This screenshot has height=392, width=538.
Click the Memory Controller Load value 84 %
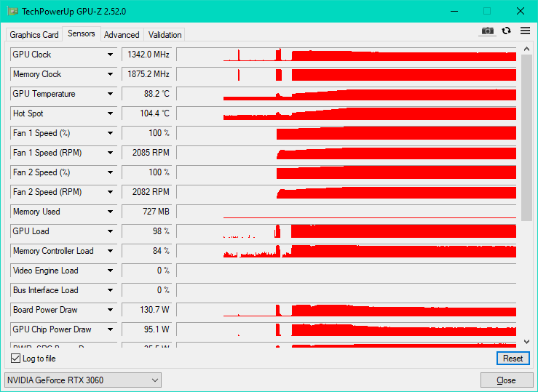(147, 251)
